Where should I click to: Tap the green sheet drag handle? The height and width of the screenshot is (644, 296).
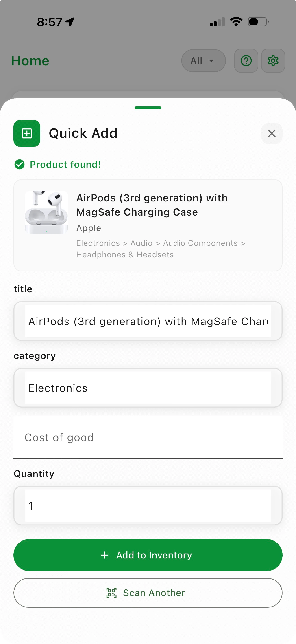click(148, 108)
